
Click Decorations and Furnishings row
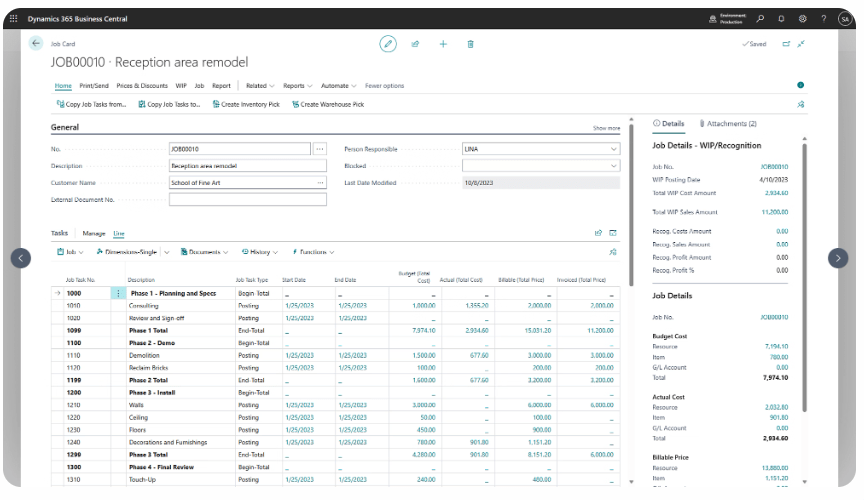(168, 442)
